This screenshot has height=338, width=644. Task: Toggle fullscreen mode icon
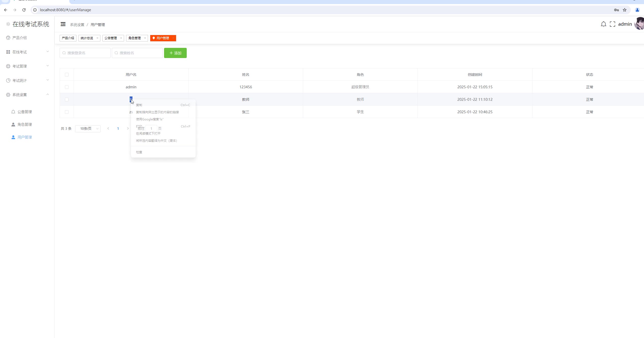612,24
